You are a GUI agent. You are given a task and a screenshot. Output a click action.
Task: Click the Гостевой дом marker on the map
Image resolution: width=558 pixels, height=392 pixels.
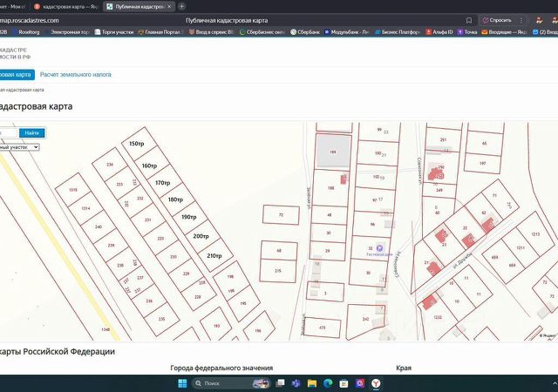click(379, 248)
